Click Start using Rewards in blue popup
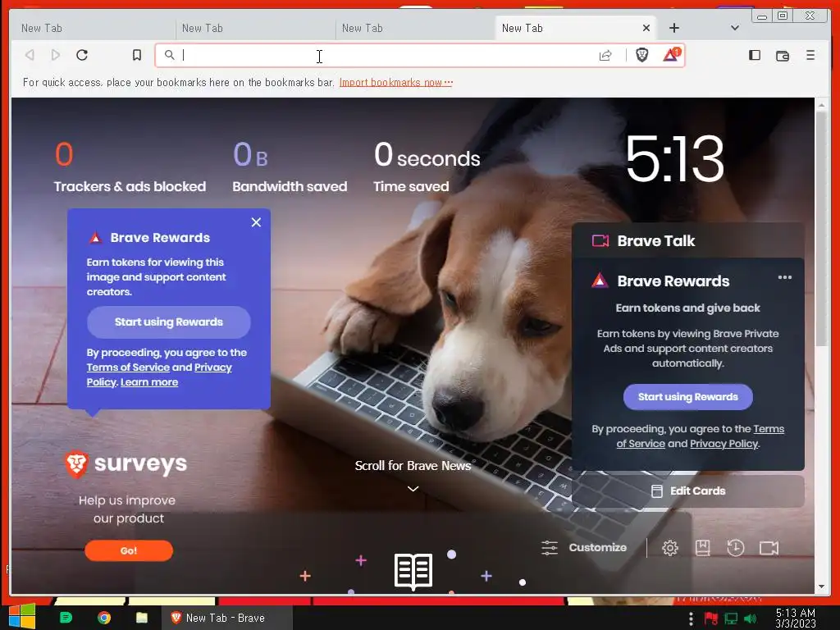 tap(169, 322)
